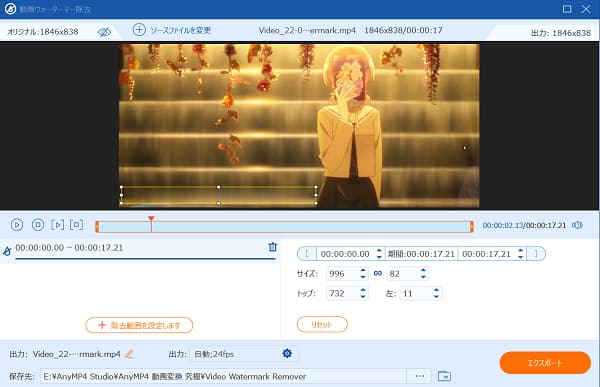600x387 pixels.
Task: Decrease width value with down arrow
Action: (x=363, y=277)
